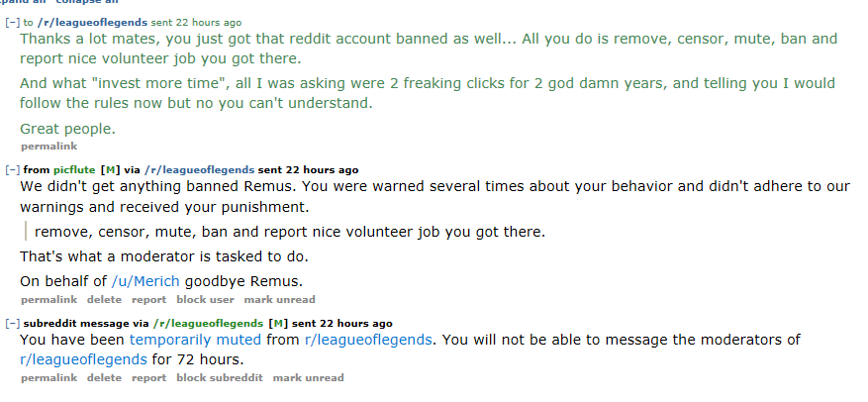Delete the subreddit mute message
The width and height of the screenshot is (868, 402).
(104, 377)
